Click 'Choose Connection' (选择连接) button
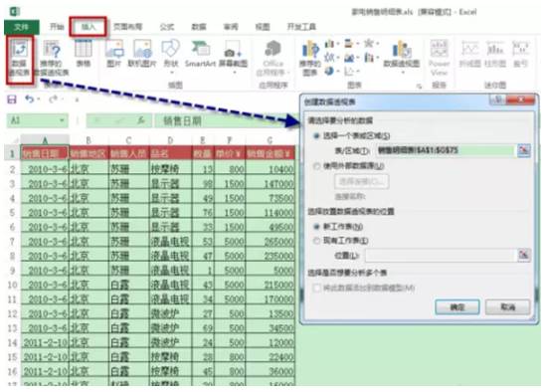Screen dimensions: 544x392 (361, 181)
